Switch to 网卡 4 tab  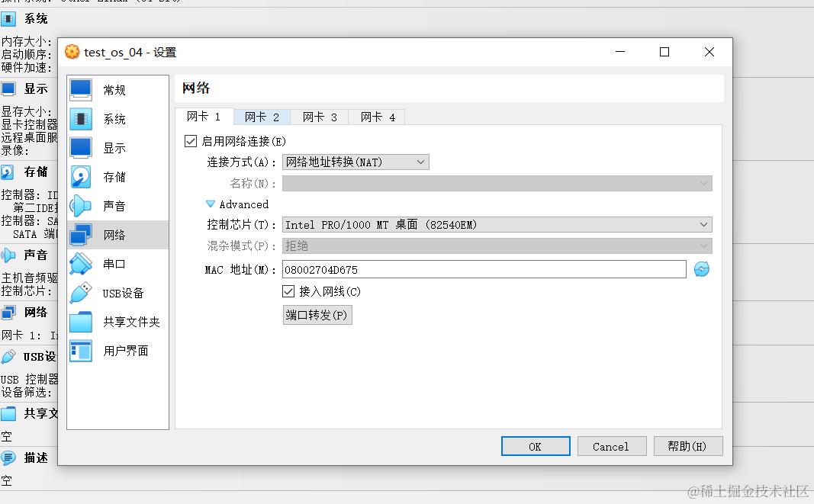[x=378, y=117]
